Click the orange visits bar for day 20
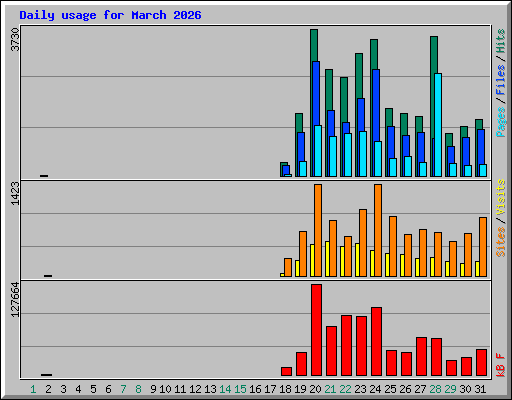The width and height of the screenshot is (512, 400). click(318, 230)
